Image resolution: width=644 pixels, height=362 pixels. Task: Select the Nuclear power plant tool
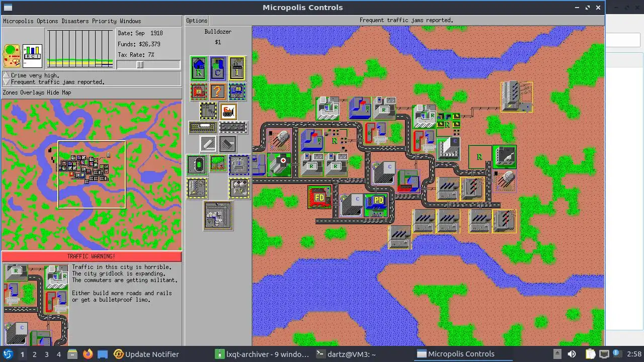coord(239,188)
